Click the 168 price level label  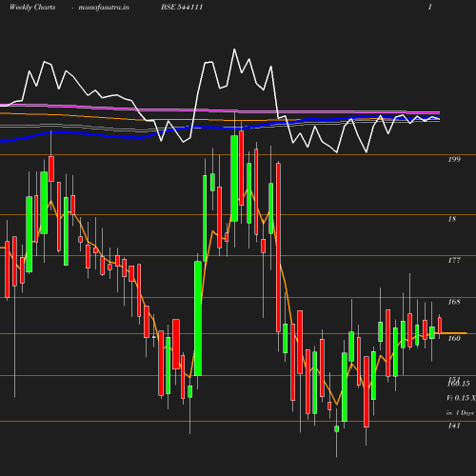pyautogui.click(x=454, y=302)
